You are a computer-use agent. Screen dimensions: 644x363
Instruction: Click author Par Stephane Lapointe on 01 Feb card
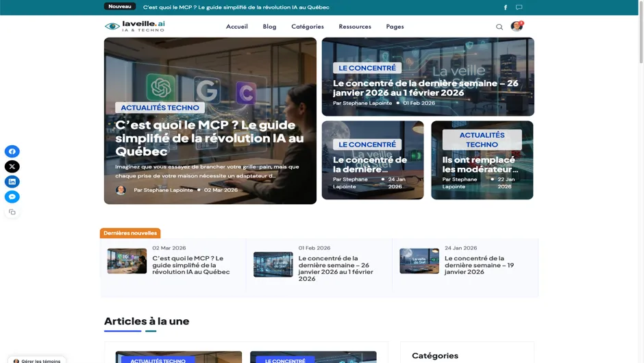coord(362,103)
